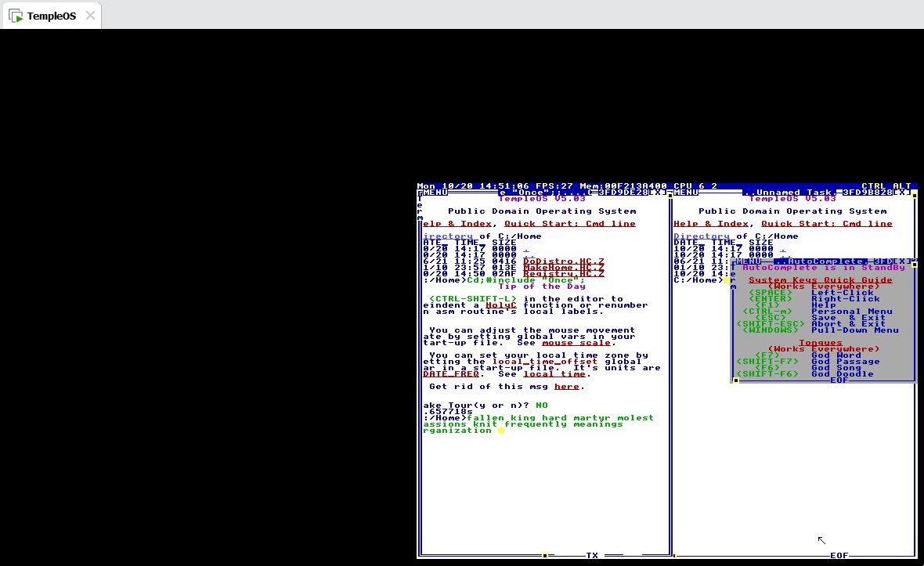Click the "<F1>" key entry
Screen dimensions: 924x566
click(x=767, y=305)
